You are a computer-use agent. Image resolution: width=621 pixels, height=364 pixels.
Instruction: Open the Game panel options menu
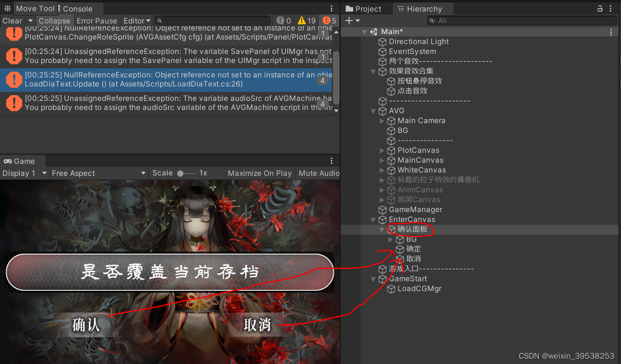pos(331,161)
